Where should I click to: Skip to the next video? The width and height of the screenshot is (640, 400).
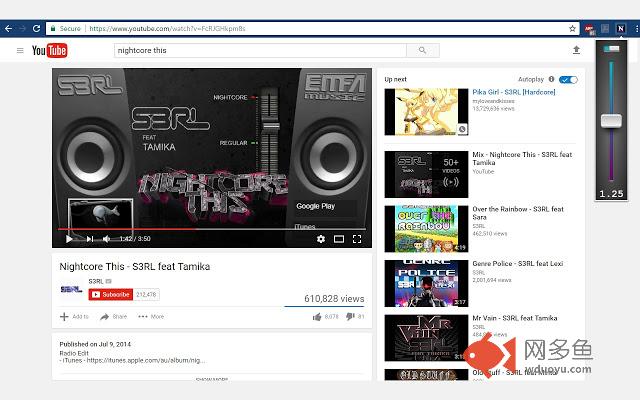tap(90, 239)
